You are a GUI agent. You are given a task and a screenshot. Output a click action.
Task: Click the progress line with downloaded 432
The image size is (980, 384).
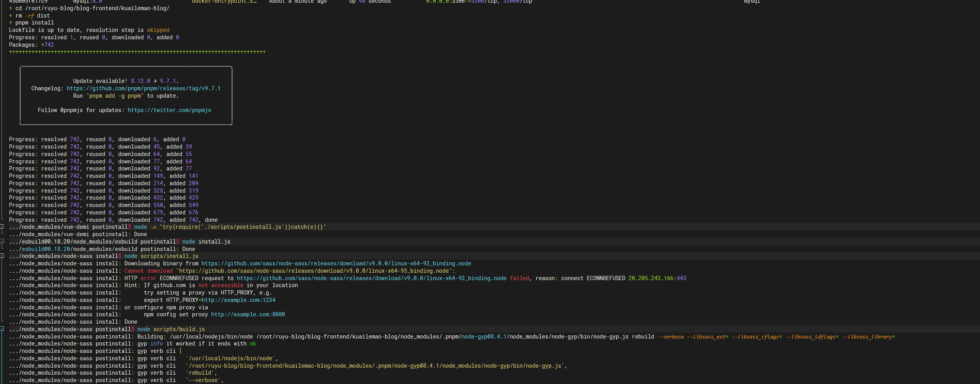pyautogui.click(x=104, y=198)
